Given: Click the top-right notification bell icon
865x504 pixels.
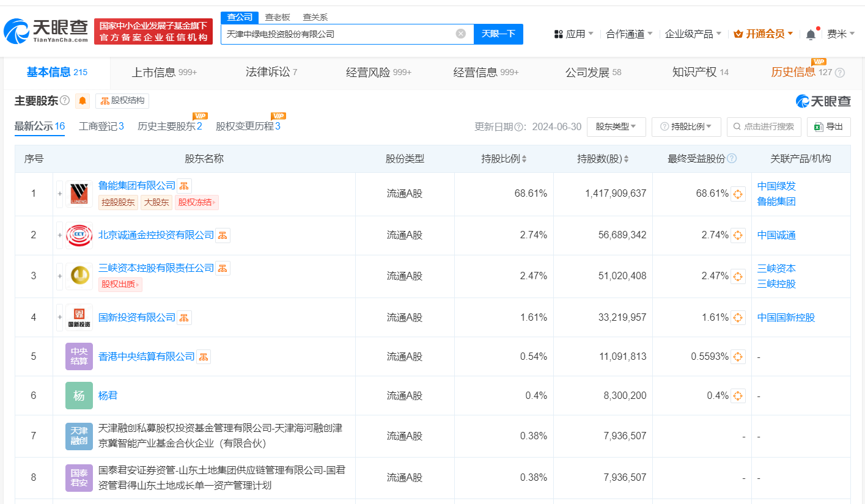Looking at the screenshot, I should [x=811, y=34].
